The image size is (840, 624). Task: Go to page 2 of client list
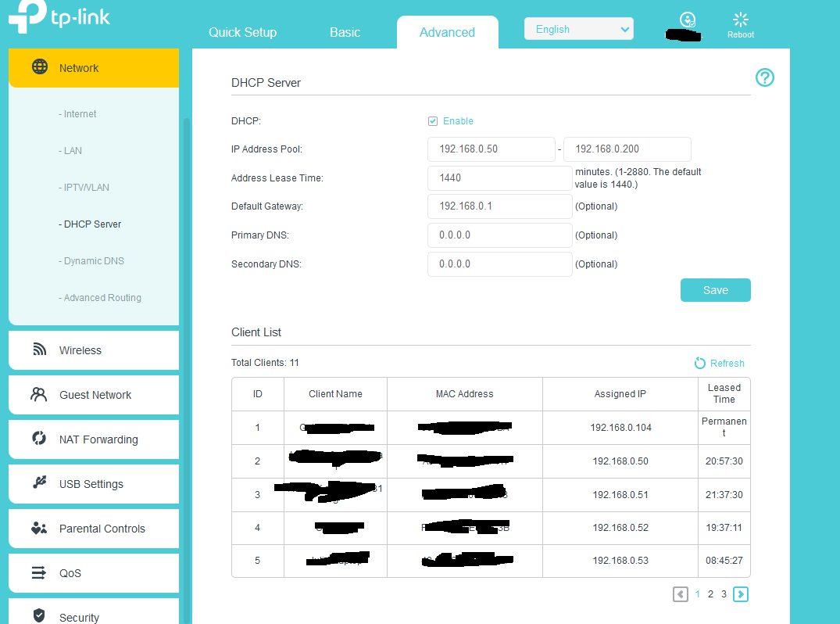[x=710, y=594]
